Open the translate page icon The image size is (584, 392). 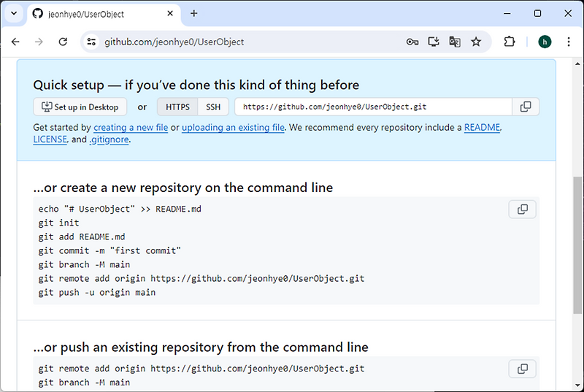point(454,42)
